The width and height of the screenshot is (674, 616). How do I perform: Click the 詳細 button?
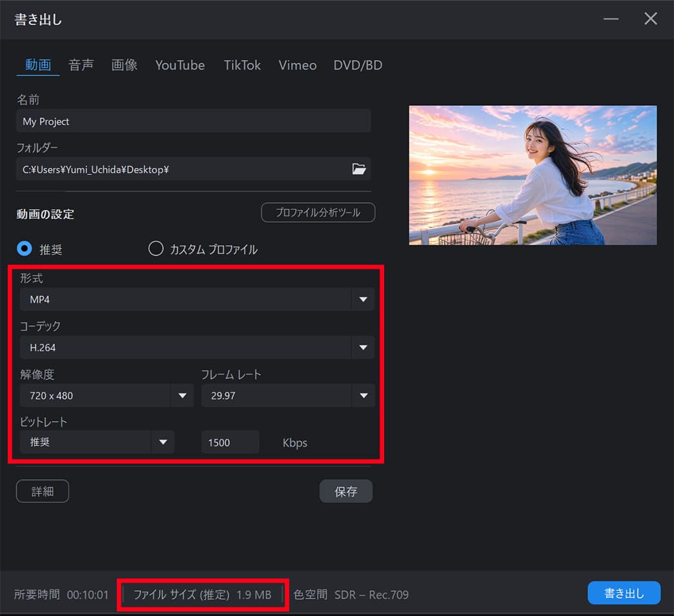[x=43, y=491]
